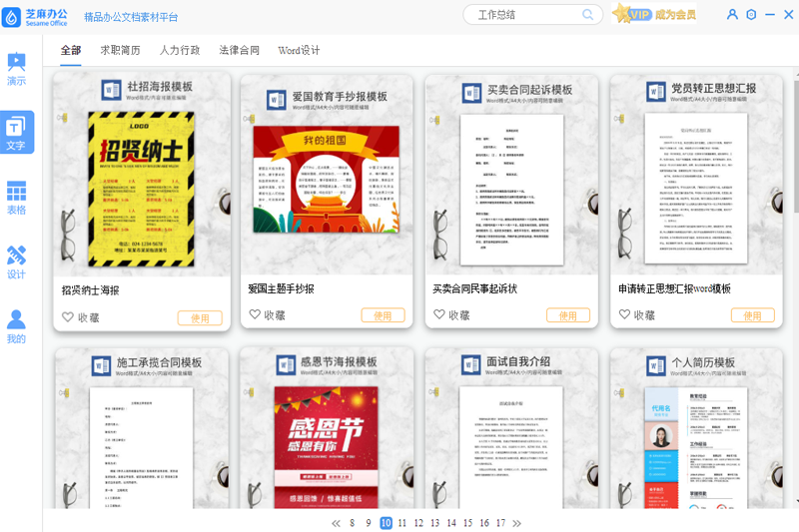Switch to the 法律合同 tab

click(x=240, y=50)
